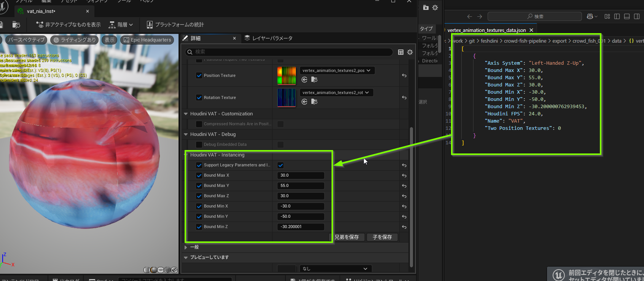Select sphere preview mesh shape
The image size is (644, 281).
(x=154, y=270)
